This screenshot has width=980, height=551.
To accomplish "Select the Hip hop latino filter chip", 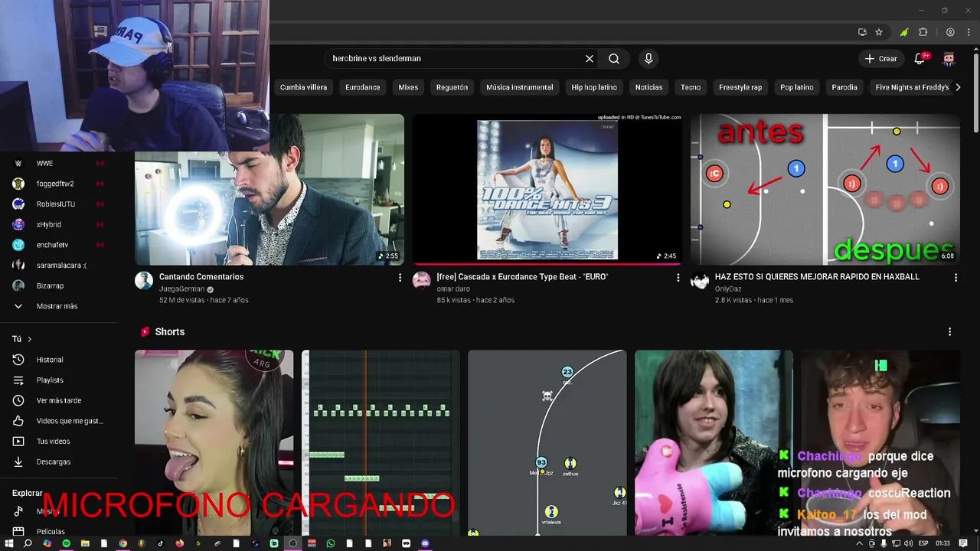I will pos(594,87).
